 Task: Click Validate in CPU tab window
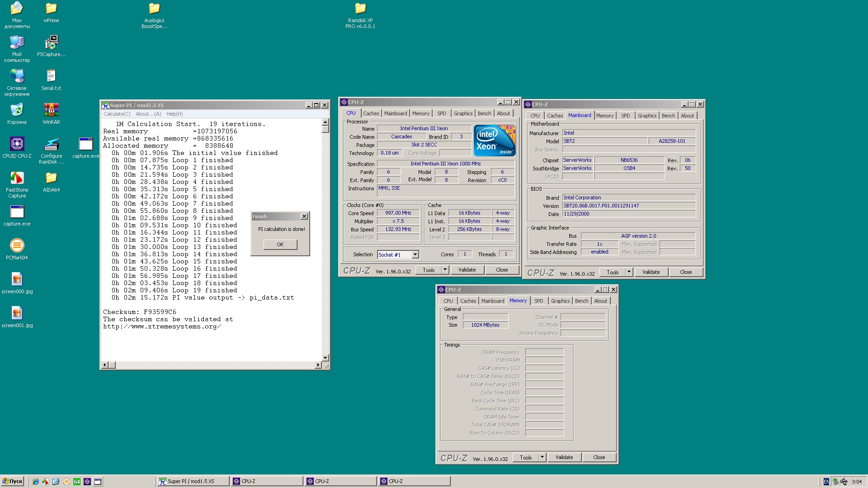point(467,270)
